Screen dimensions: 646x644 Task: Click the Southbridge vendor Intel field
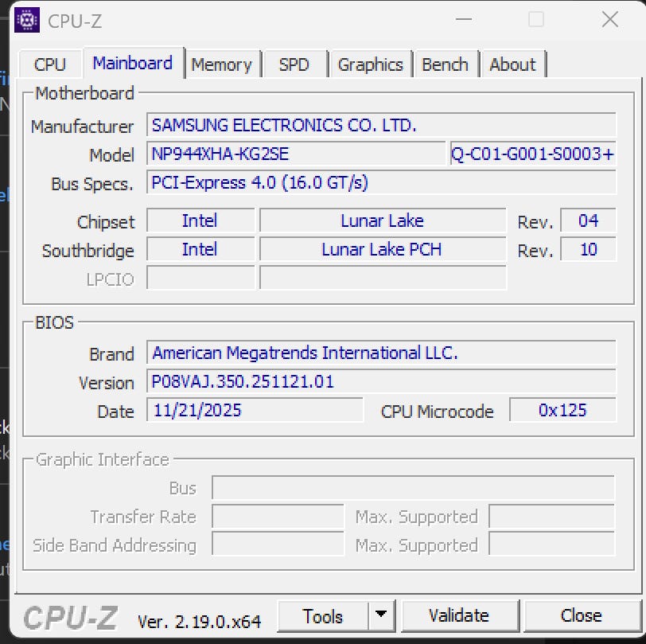click(x=200, y=249)
